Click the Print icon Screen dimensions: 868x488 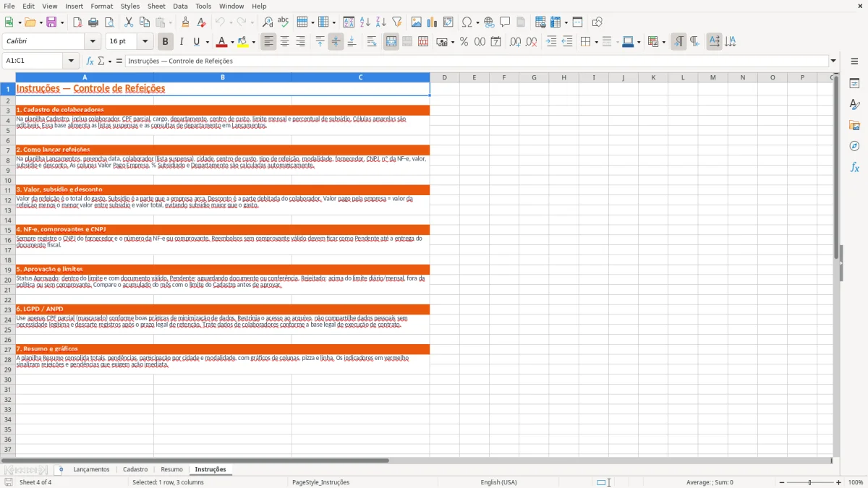(93, 22)
